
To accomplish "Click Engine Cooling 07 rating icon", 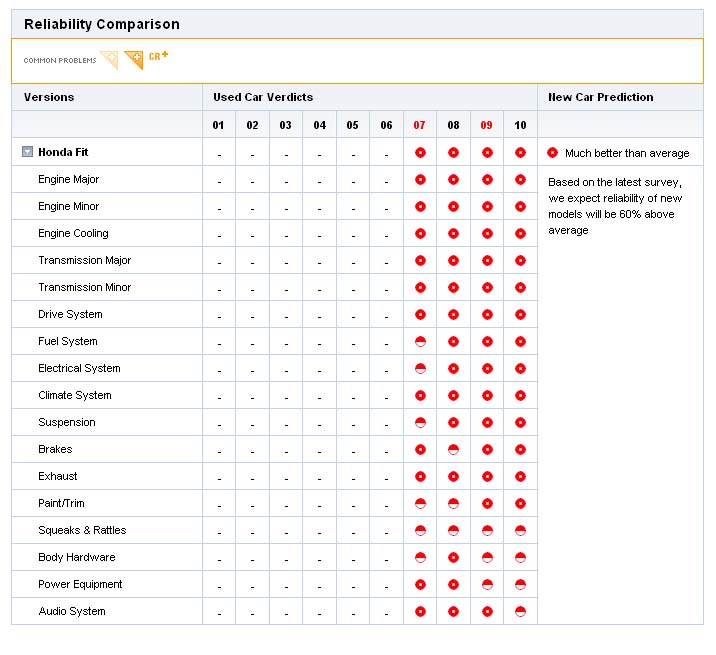I will (420, 233).
